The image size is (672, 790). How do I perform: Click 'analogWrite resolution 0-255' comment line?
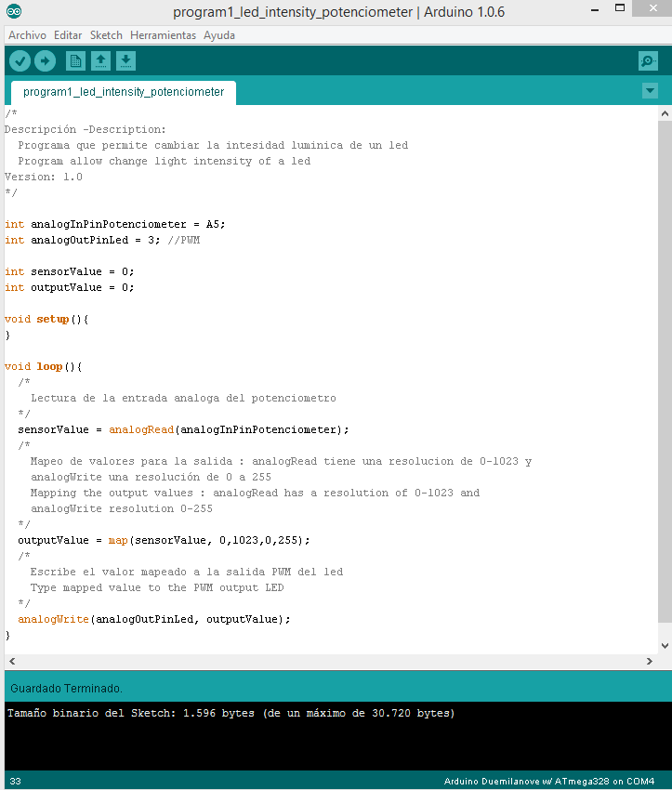(x=122, y=509)
